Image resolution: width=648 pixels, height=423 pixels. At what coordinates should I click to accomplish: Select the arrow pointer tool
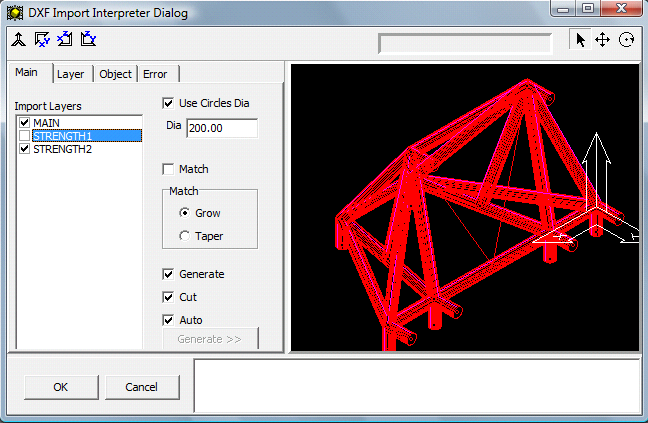click(x=580, y=40)
